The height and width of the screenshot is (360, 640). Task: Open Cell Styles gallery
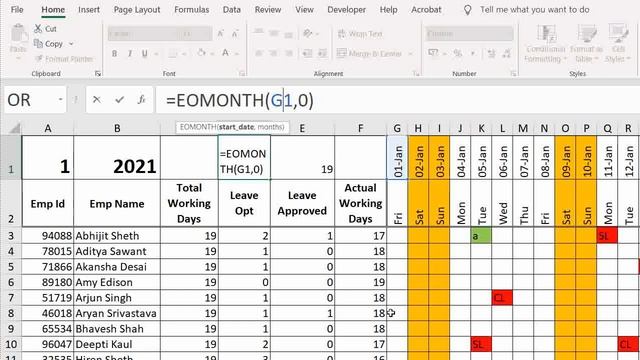pyautogui.click(x=618, y=44)
